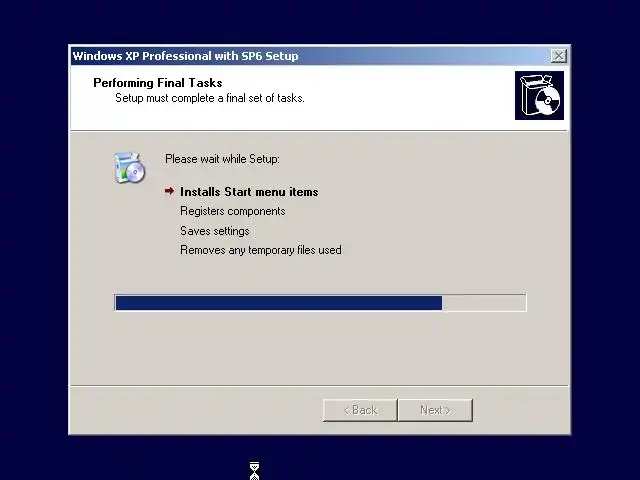
Task: Select the 'Saves settings' line
Action: pyautogui.click(x=215, y=231)
